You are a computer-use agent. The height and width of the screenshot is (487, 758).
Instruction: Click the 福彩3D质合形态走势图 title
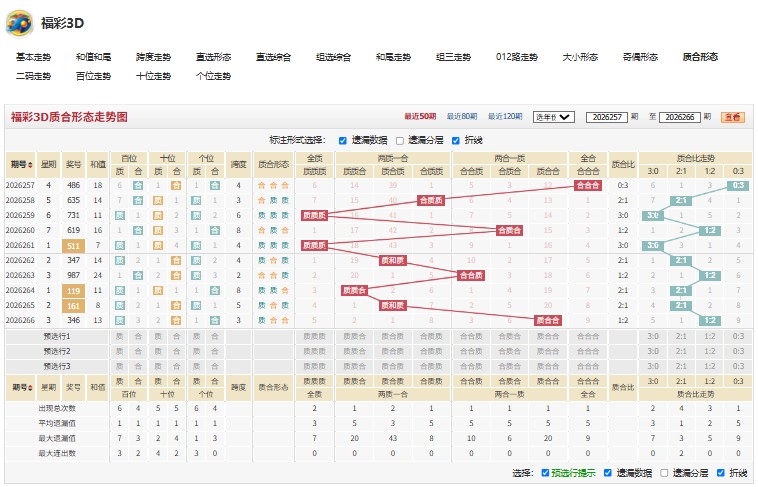coord(69,117)
